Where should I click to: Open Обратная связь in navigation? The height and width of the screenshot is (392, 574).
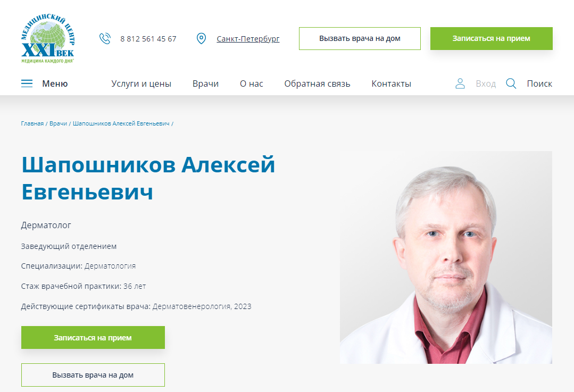click(x=318, y=84)
